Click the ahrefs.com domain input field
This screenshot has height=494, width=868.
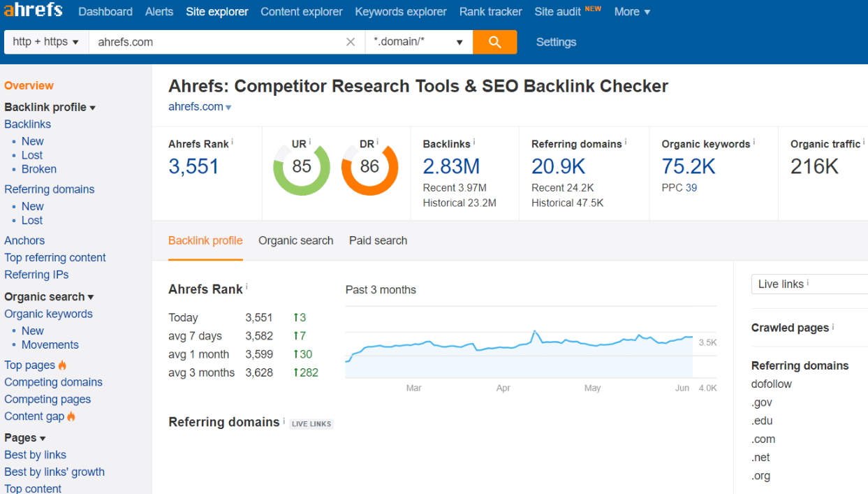tap(216, 42)
